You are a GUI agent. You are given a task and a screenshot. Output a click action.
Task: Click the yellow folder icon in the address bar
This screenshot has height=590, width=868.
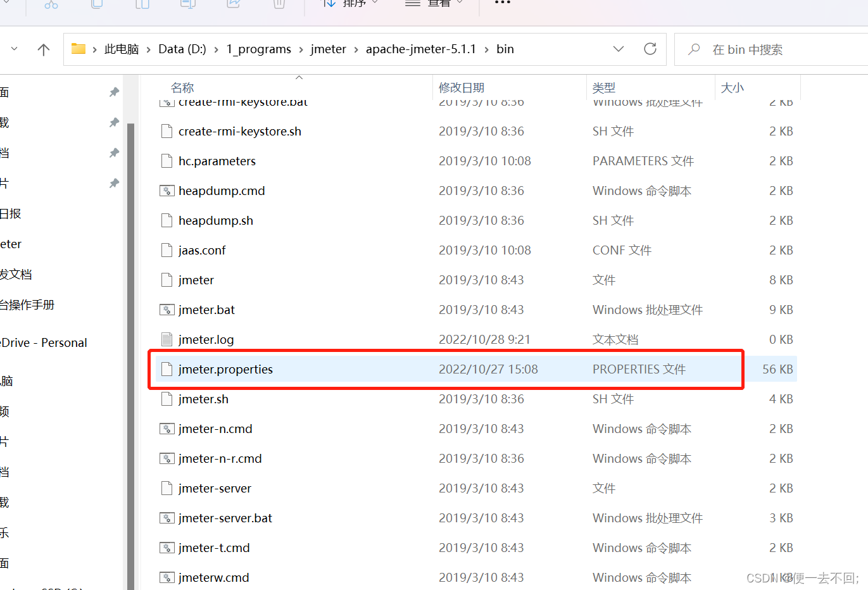(79, 49)
